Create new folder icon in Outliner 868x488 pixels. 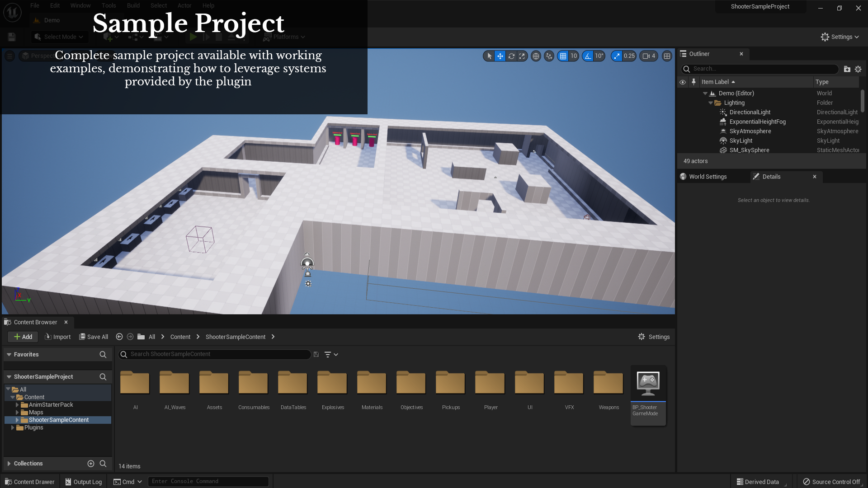(x=847, y=69)
